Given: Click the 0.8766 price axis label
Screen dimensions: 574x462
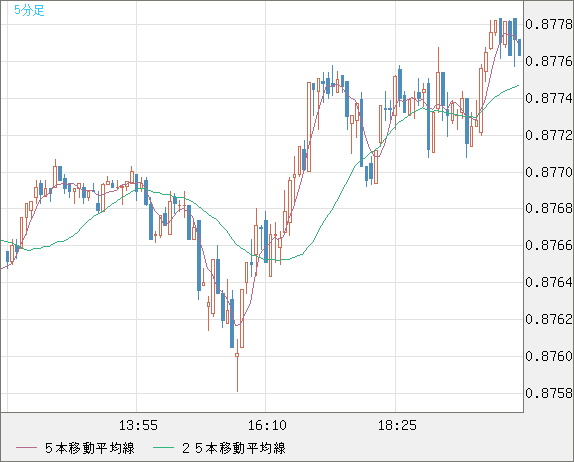Looking at the screenshot, I should click(549, 245).
